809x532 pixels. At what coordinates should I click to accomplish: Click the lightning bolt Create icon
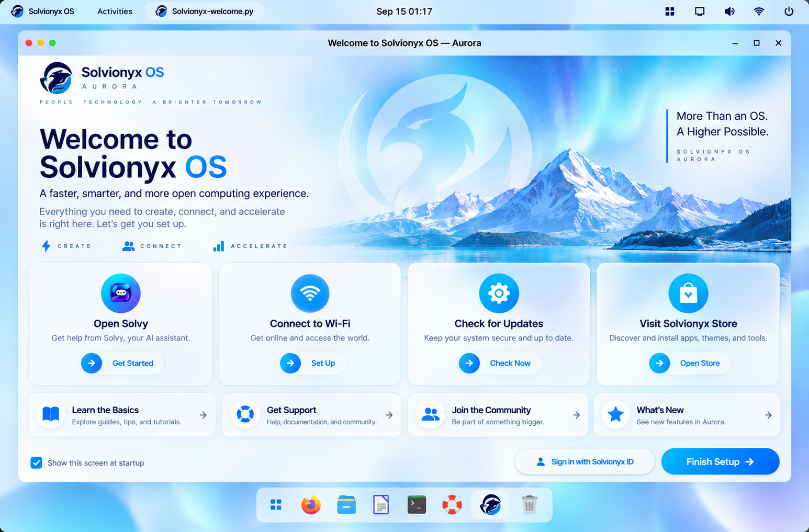coord(46,246)
